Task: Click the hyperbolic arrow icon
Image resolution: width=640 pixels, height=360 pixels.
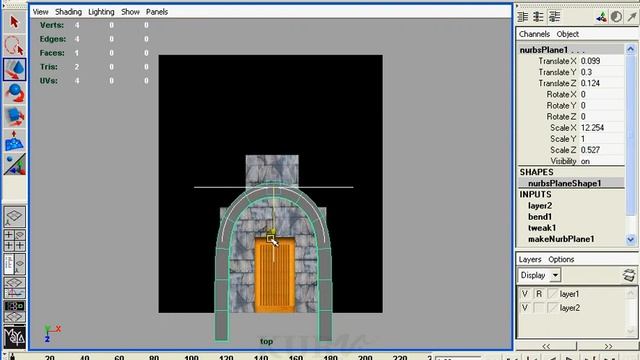Action: (x=632, y=17)
